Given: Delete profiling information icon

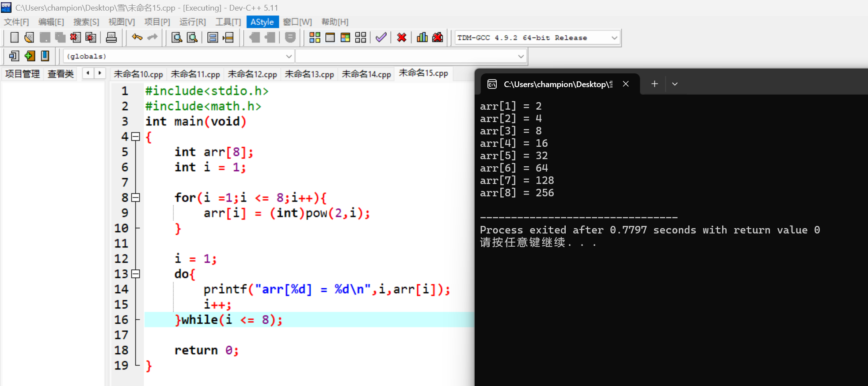Looking at the screenshot, I should tap(438, 38).
